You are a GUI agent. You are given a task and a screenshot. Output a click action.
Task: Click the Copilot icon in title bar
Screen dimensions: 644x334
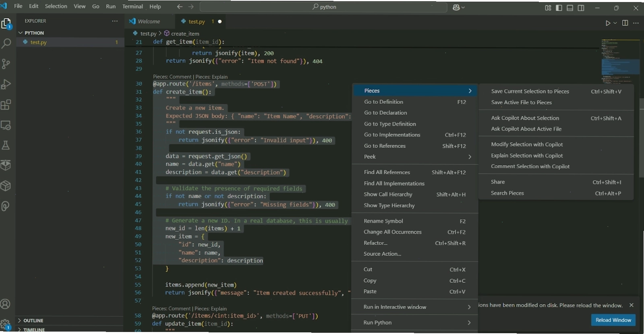tap(456, 7)
